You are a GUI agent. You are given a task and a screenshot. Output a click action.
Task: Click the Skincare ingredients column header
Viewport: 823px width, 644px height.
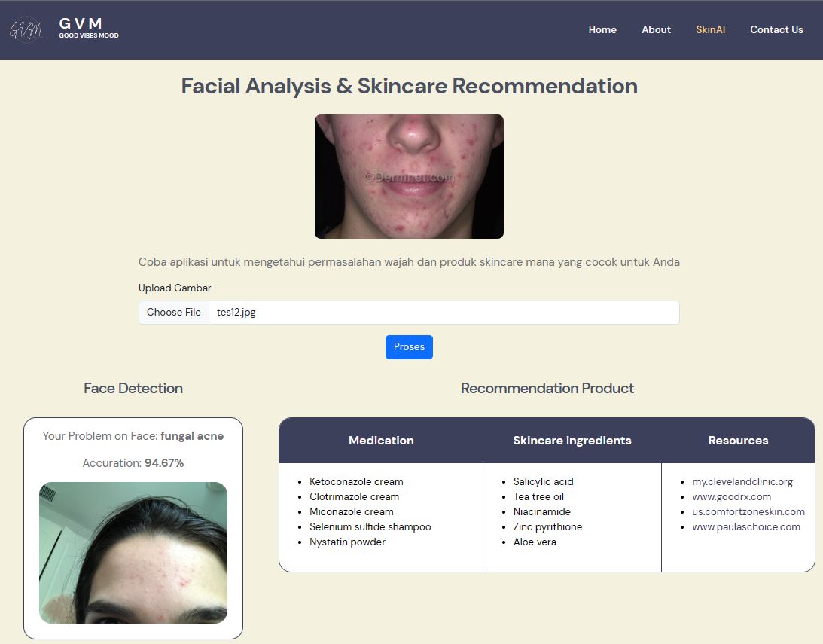[572, 440]
